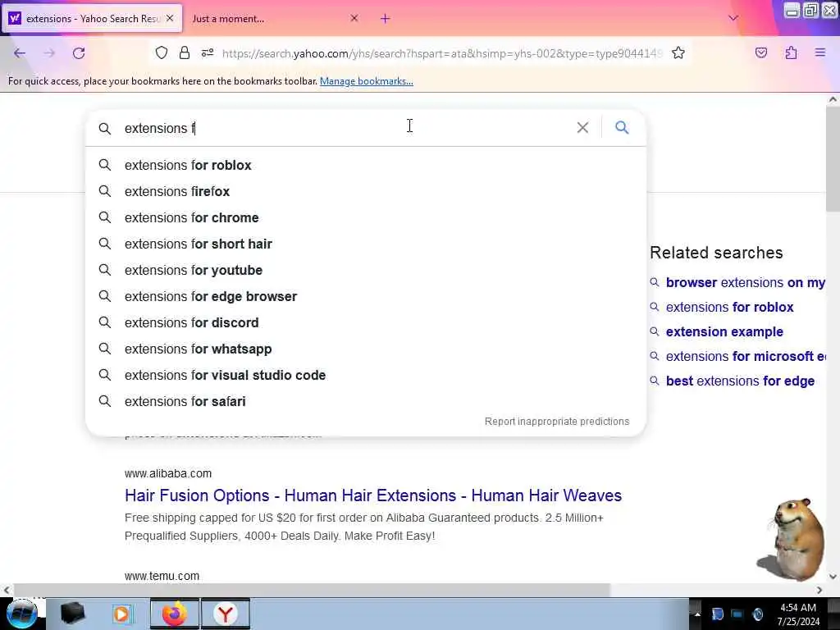Choose suggestion extensions for safari
This screenshot has width=840, height=630.
tap(366, 401)
